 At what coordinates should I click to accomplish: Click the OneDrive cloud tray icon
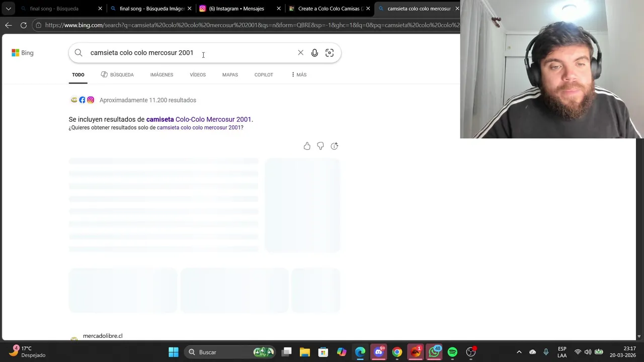coord(533,352)
